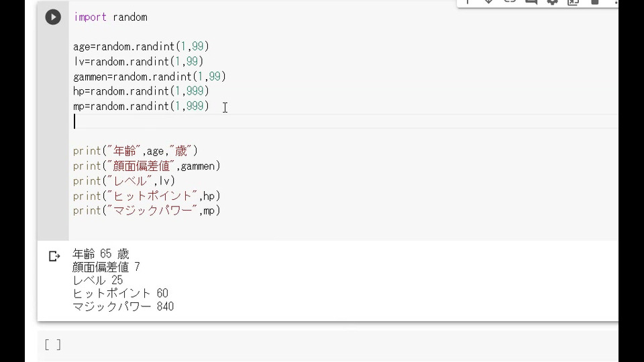Click the output line 年齢 65 歳

click(x=101, y=254)
